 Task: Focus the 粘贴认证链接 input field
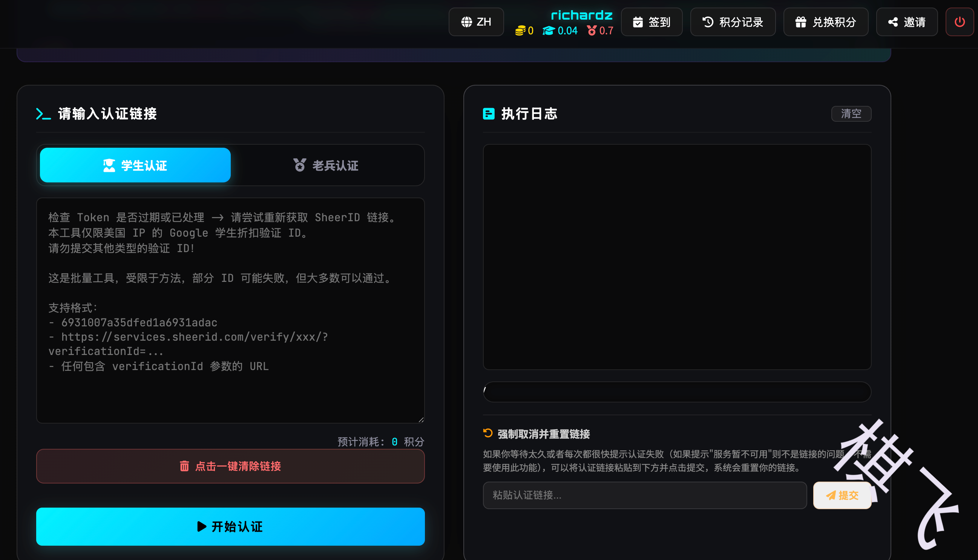pyautogui.click(x=644, y=496)
